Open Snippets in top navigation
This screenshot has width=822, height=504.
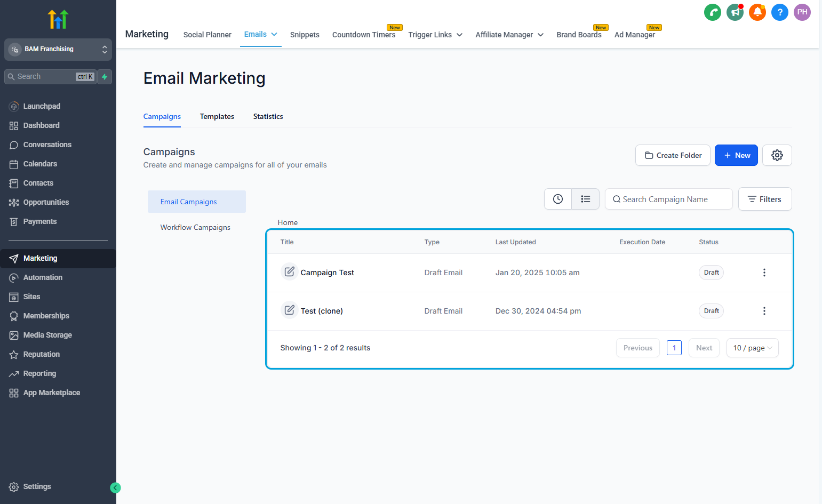pyautogui.click(x=305, y=35)
